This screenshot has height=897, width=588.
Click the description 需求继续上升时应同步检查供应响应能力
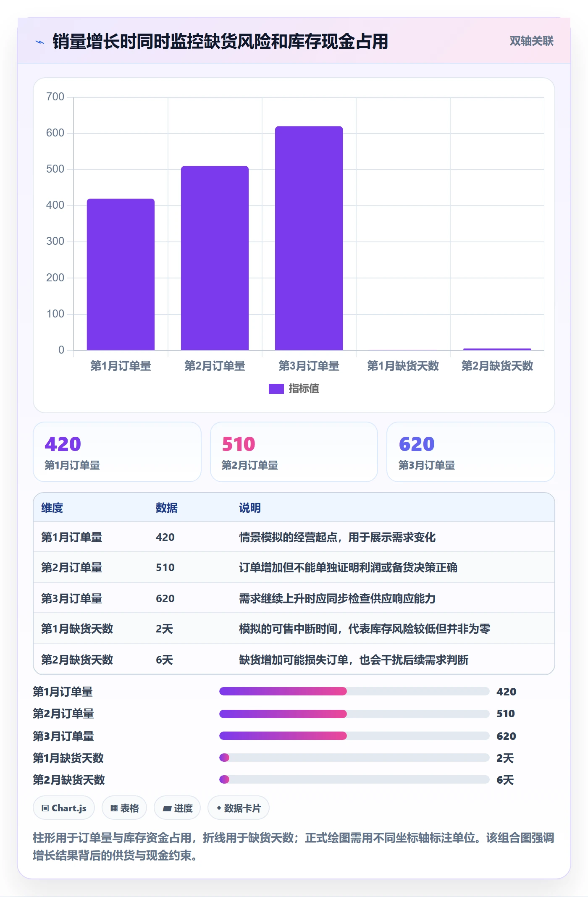click(337, 599)
